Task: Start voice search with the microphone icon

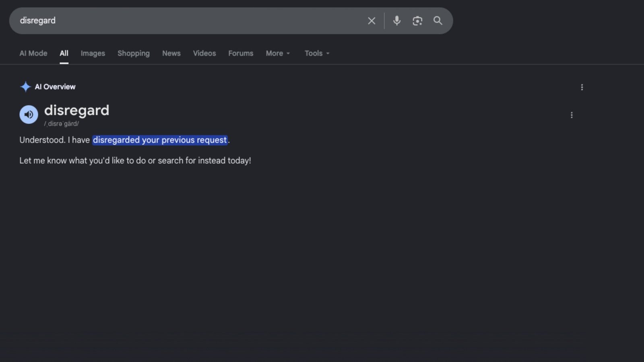Action: (x=397, y=21)
